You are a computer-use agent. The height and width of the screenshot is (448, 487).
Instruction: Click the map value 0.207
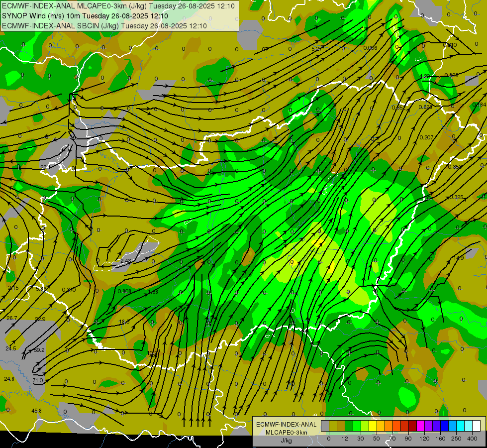click(x=426, y=137)
